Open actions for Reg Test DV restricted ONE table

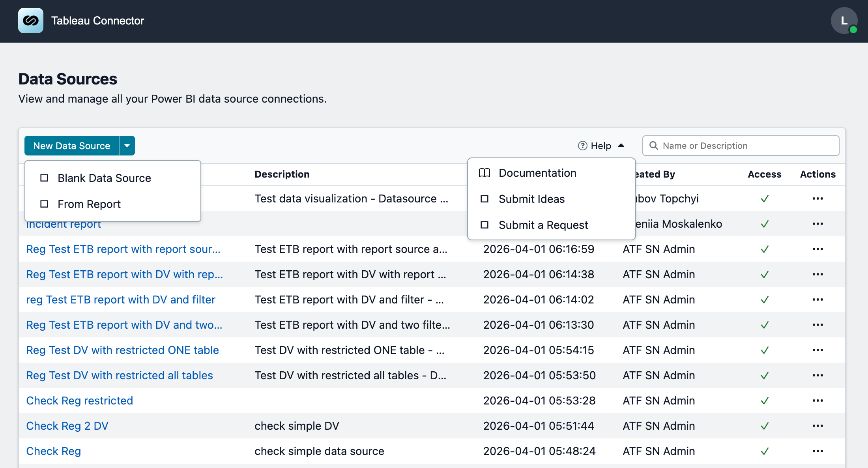click(x=817, y=350)
